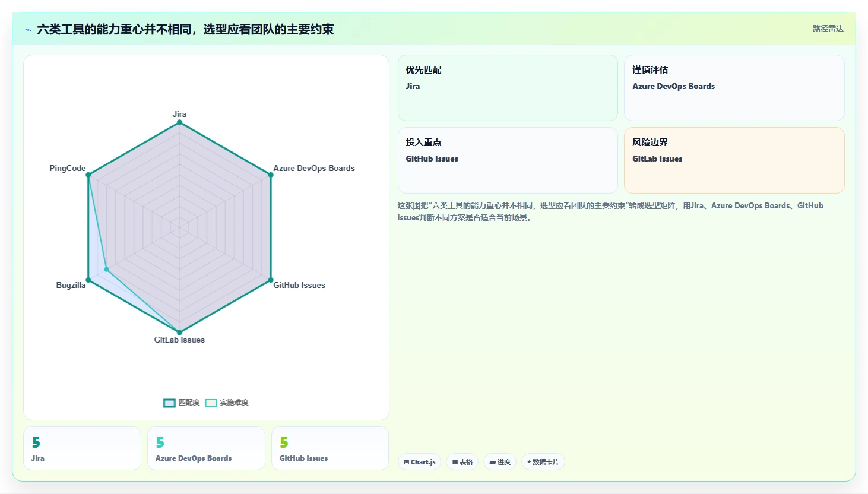Click the Azure DevOps Boards radar point
This screenshot has height=494, width=868.
[271, 175]
